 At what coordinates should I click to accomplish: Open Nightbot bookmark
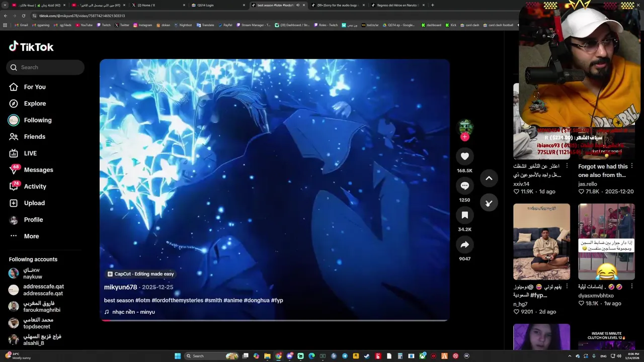coord(183,25)
